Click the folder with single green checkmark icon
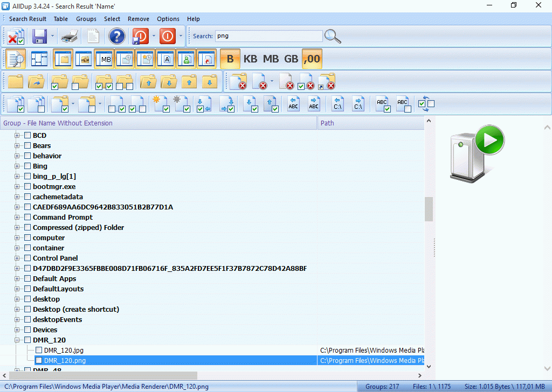The image size is (552, 392). [x=59, y=81]
